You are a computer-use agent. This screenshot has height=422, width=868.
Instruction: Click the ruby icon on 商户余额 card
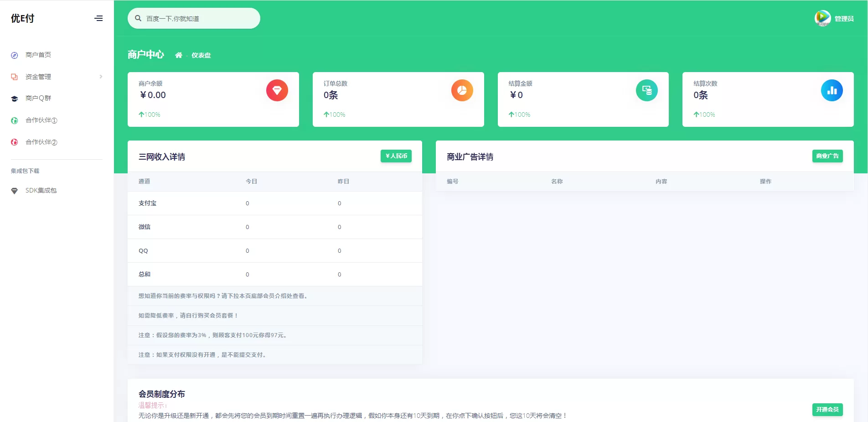[277, 90]
